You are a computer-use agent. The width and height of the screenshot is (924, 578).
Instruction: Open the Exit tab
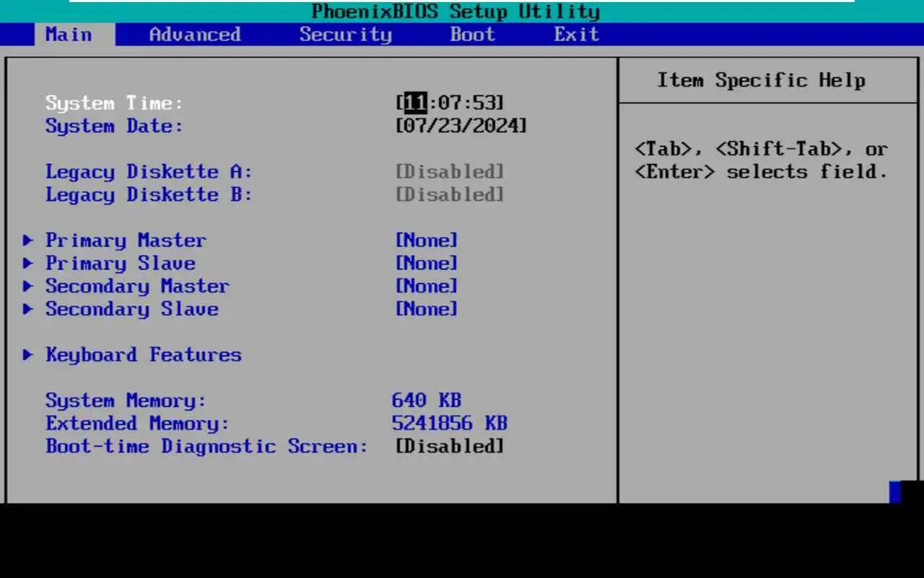pos(577,35)
